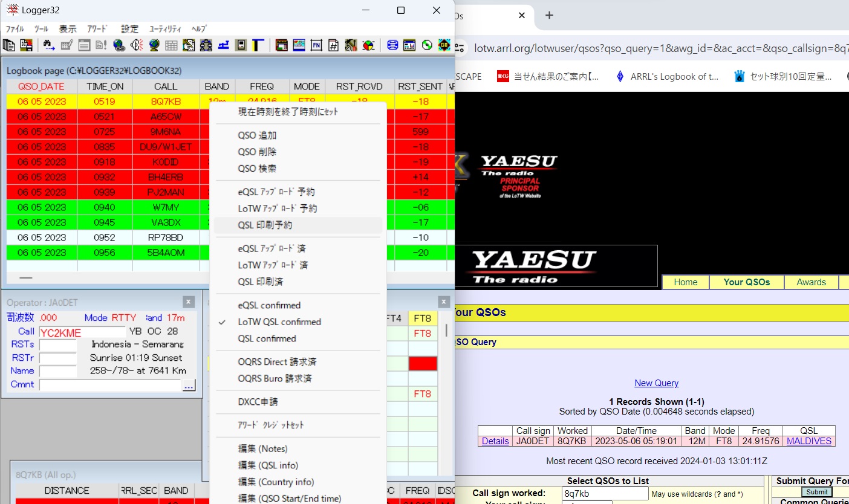This screenshot has height=504, width=849.
Task: Click the blue stair-step rotator icon
Action: tap(223, 45)
